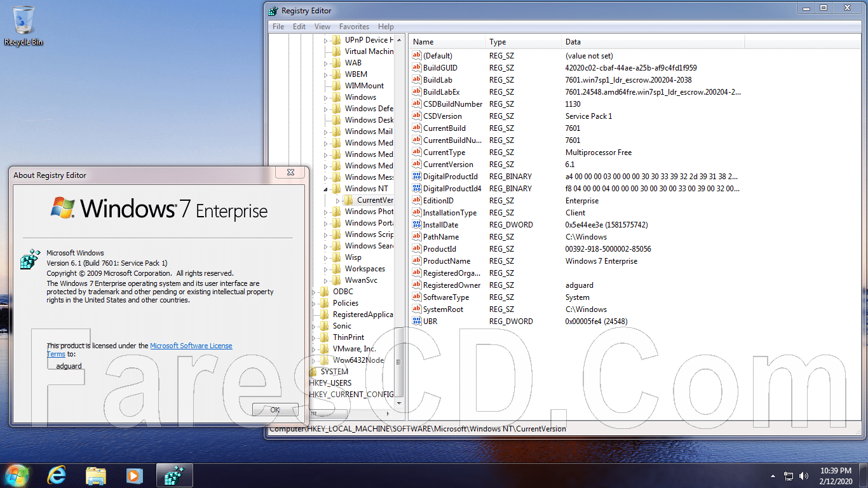This screenshot has width=868, height=488.
Task: Sort values by the Name column header
Action: (447, 42)
